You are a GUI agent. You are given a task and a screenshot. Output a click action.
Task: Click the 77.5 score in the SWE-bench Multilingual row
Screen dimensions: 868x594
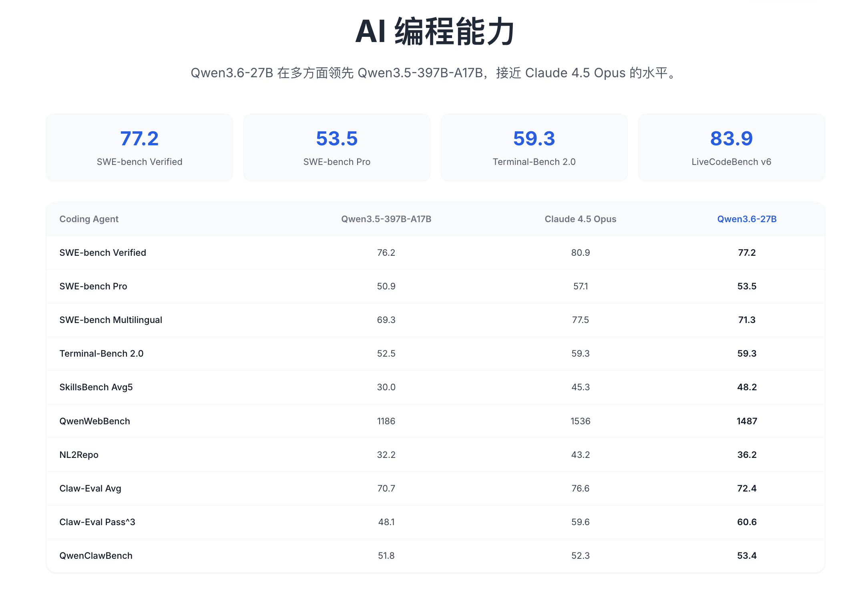pos(581,320)
